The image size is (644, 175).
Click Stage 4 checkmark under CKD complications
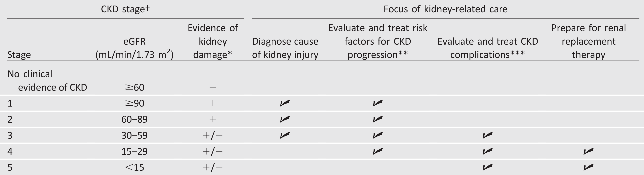click(x=488, y=151)
